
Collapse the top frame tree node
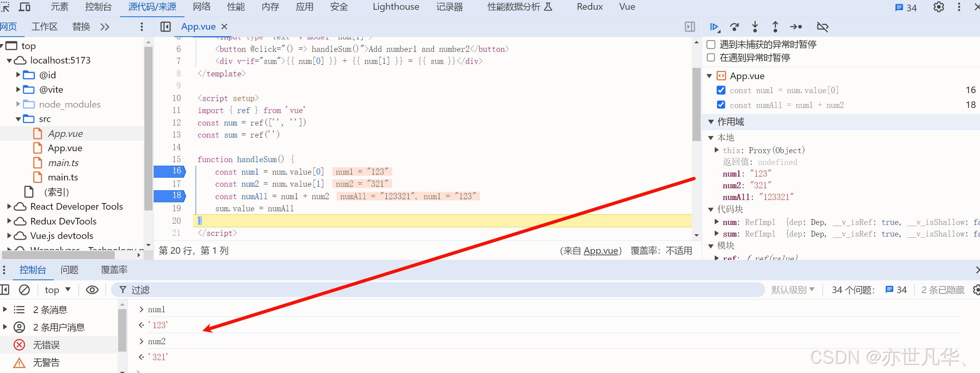point(2,46)
